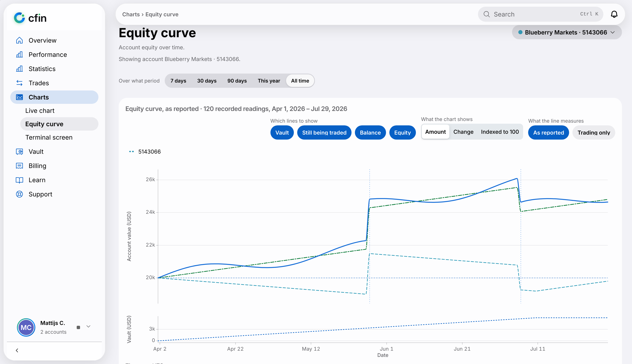This screenshot has height=364, width=632.
Task: Open notifications bell icon
Action: [614, 14]
